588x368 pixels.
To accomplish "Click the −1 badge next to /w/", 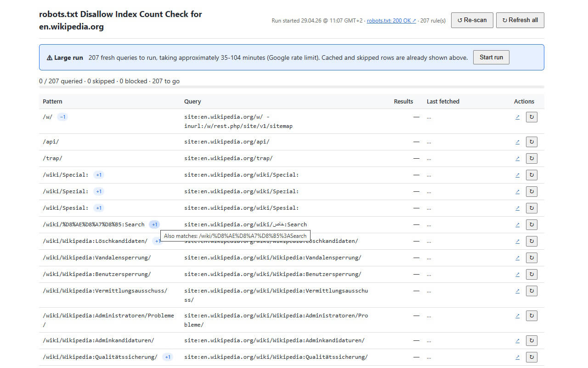I will (63, 117).
